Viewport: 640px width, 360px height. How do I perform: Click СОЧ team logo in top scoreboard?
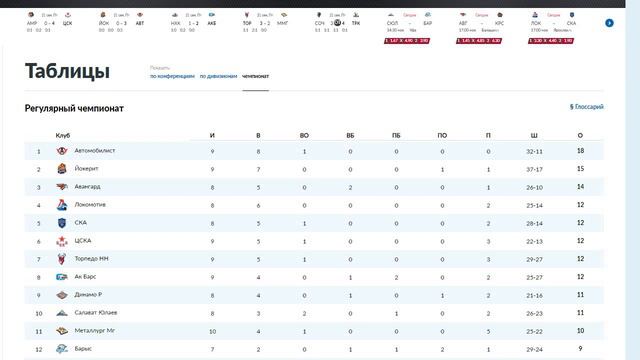319,15
